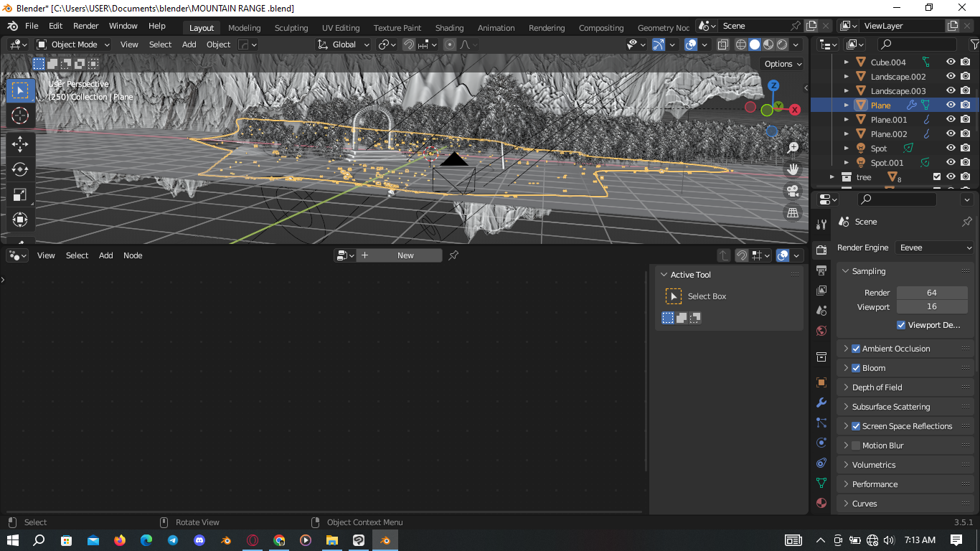980x551 pixels.
Task: Open the viewport Options dropdown
Action: (x=783, y=64)
